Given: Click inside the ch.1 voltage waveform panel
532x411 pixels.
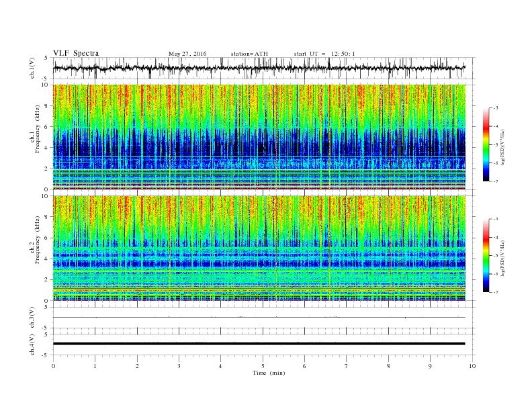Looking at the screenshot, I should [x=264, y=68].
